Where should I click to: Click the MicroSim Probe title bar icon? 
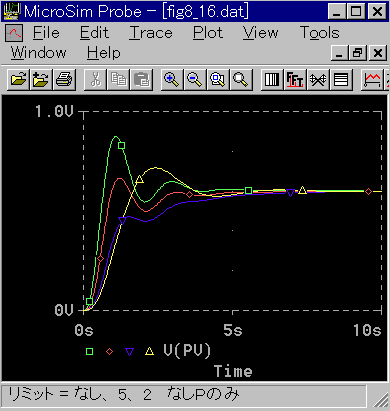click(12, 11)
